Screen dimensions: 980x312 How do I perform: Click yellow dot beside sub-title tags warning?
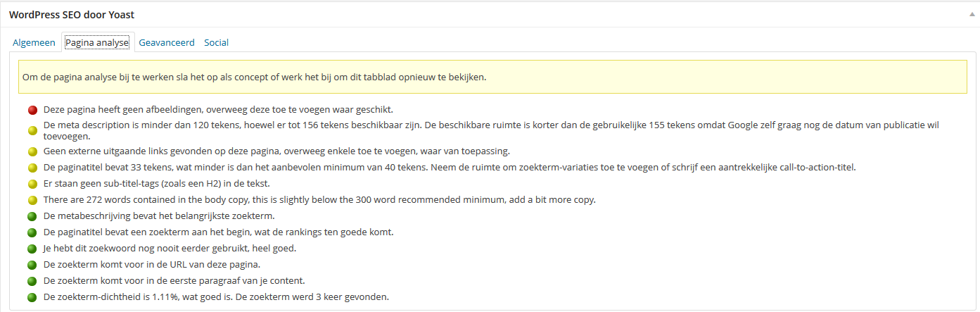point(32,184)
